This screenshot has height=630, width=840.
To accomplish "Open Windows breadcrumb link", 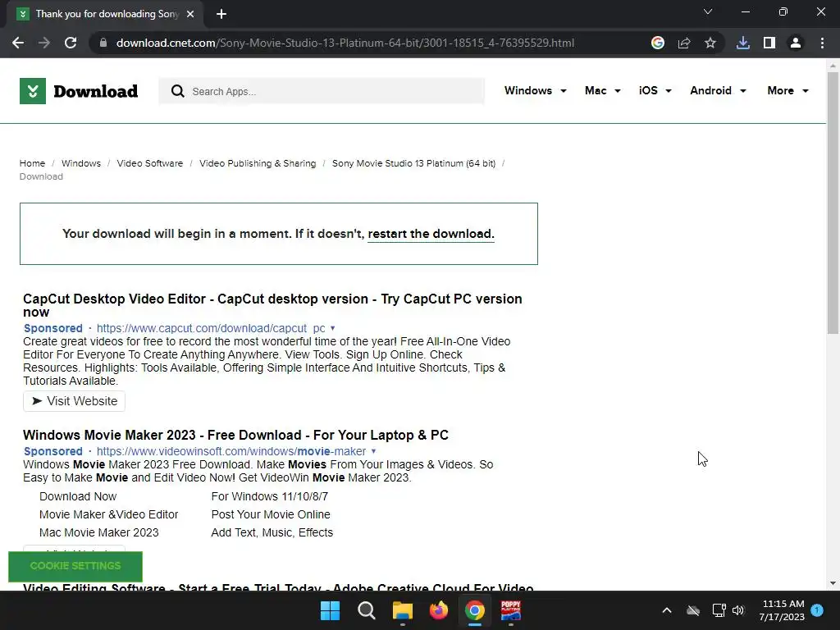I will 81,163.
